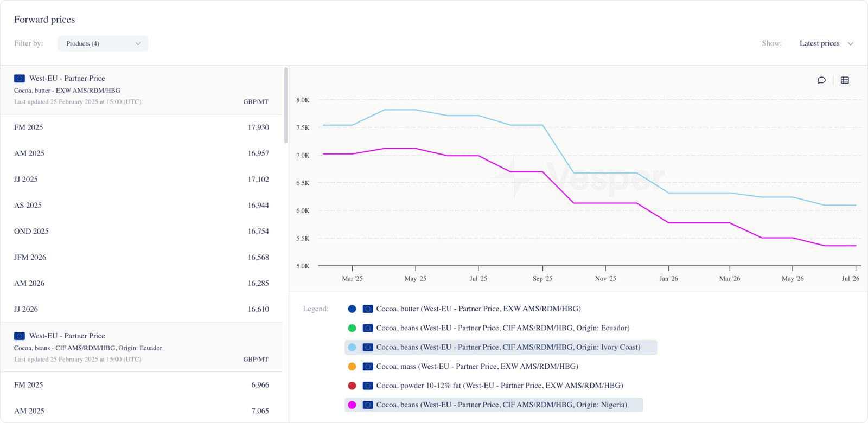Click Cocoa powder 10-12% fat legend label
This screenshot has height=423, width=868.
click(499, 386)
